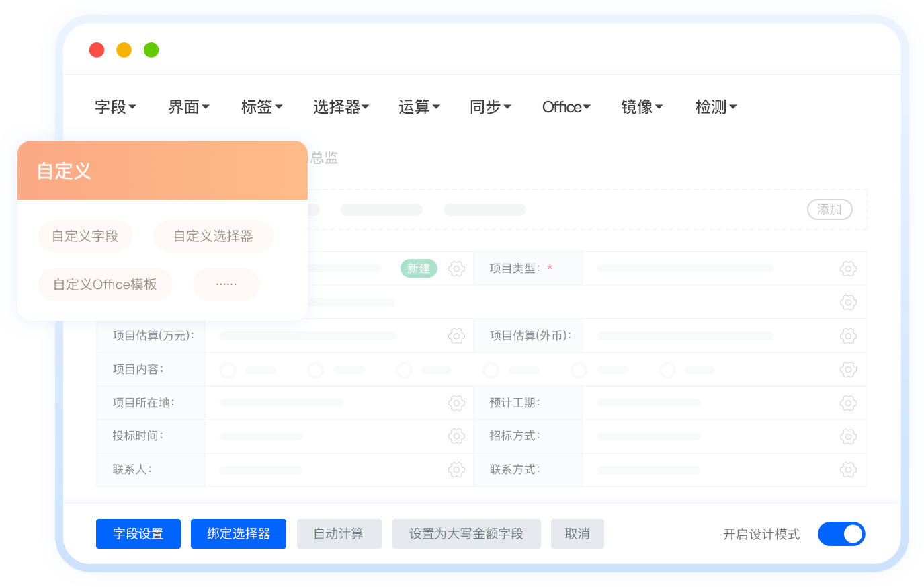Open settings gear for 项目估算(外币) field
The width and height of the screenshot is (924, 587).
(848, 336)
